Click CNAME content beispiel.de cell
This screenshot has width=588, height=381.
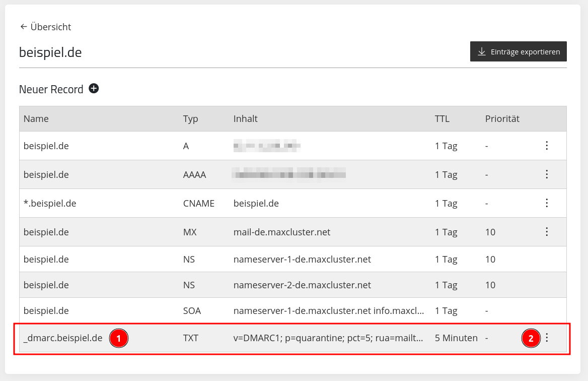(256, 203)
